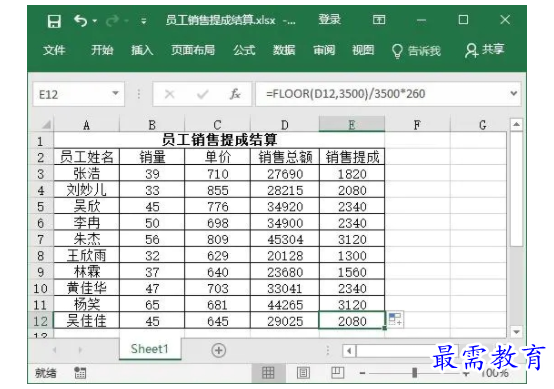Image resolution: width=554 pixels, height=389 pixels.
Task: Switch to the 公式 ribbon tab
Action: click(244, 50)
